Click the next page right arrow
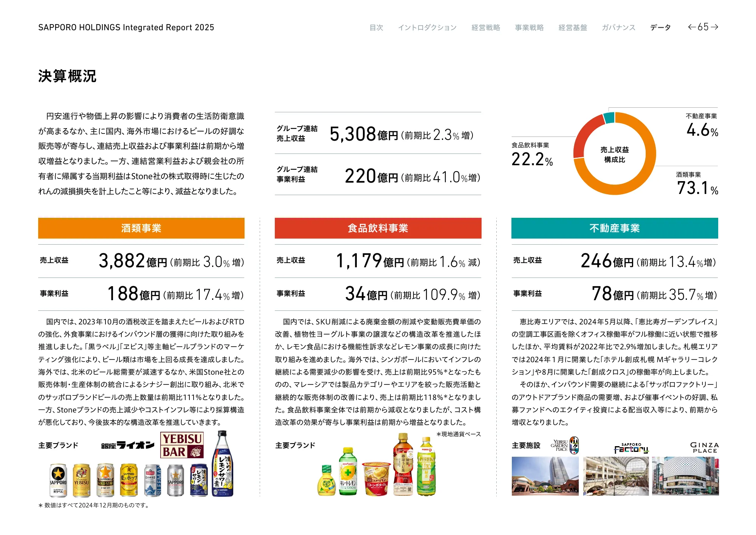 coord(714,27)
